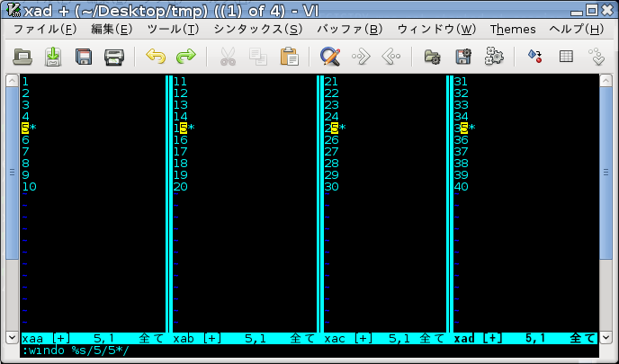The width and height of the screenshot is (619, 364).
Task: Click the Run script gears icon
Action: point(494,57)
